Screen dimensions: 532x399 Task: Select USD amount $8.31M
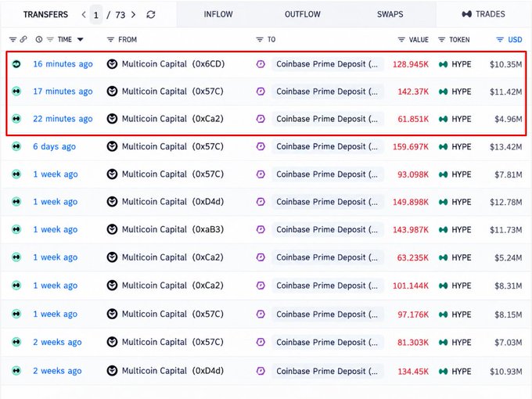pos(509,286)
